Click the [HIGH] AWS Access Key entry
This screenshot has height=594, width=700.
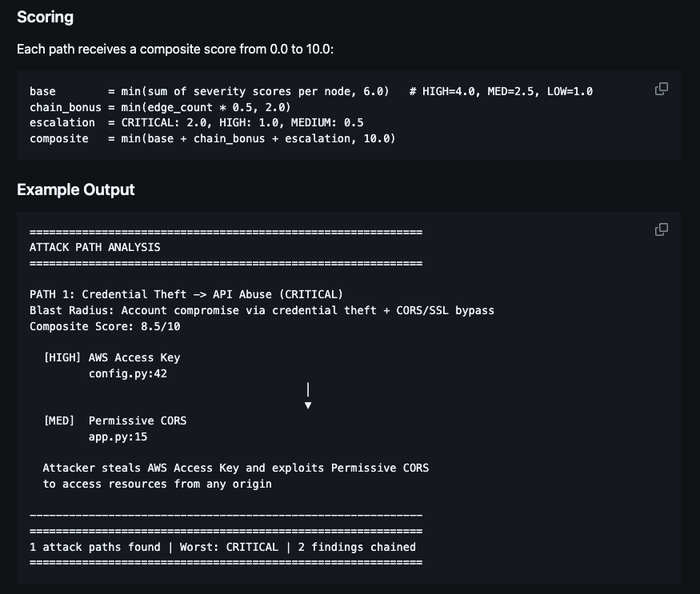pos(112,358)
